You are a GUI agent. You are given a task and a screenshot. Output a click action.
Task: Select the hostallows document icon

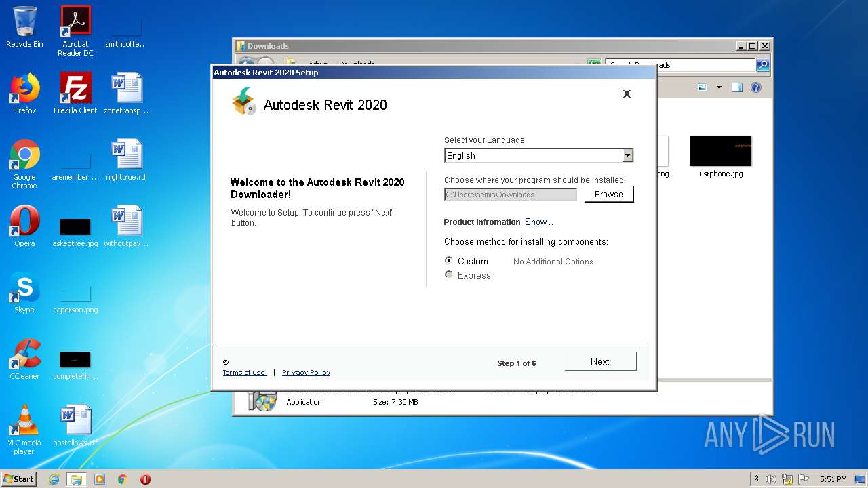[75, 426]
